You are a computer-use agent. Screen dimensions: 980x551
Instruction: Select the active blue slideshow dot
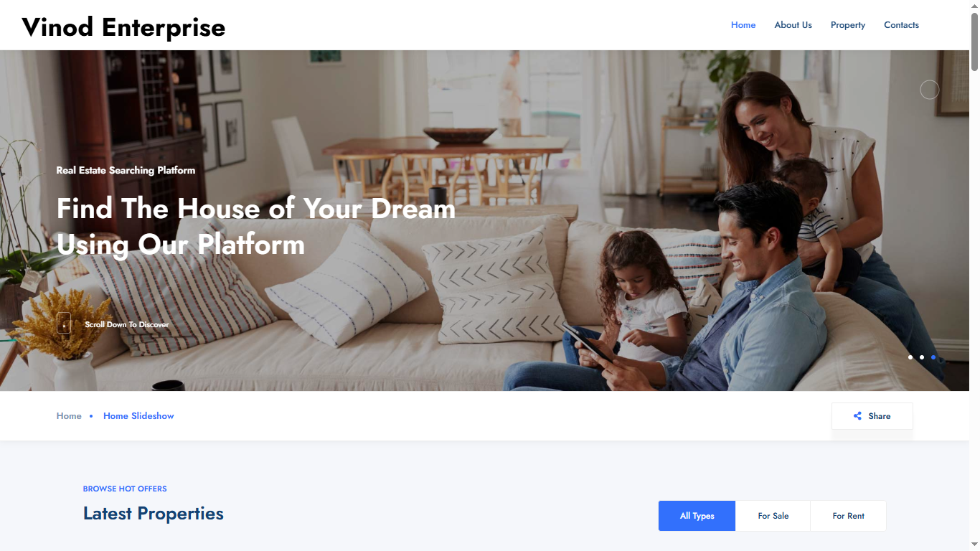[x=933, y=357]
